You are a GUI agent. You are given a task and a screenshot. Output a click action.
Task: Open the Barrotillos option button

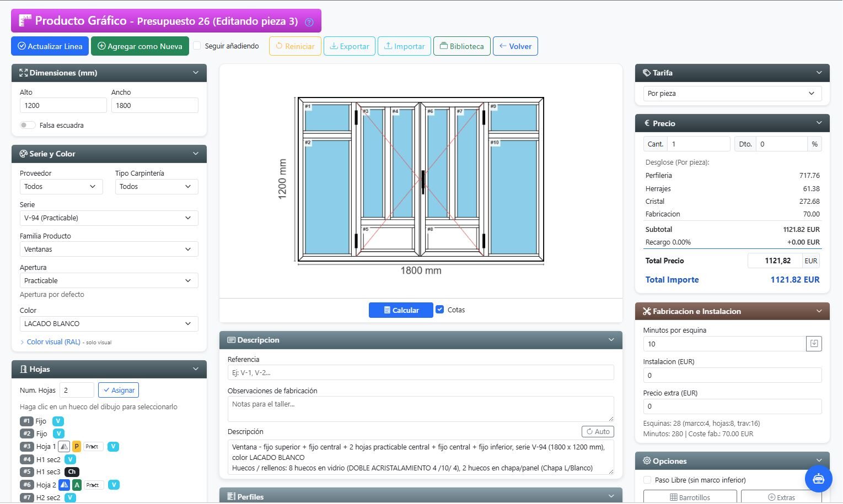pyautogui.click(x=690, y=497)
